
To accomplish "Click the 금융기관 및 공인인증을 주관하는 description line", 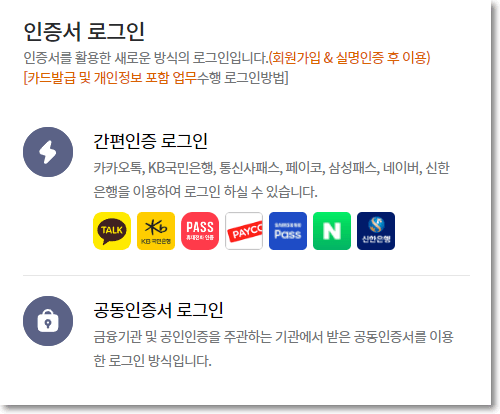I will click(273, 337).
